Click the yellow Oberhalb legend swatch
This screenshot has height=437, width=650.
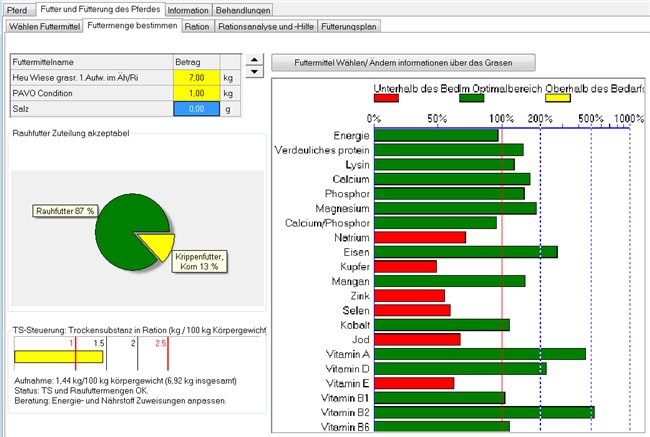point(558,98)
